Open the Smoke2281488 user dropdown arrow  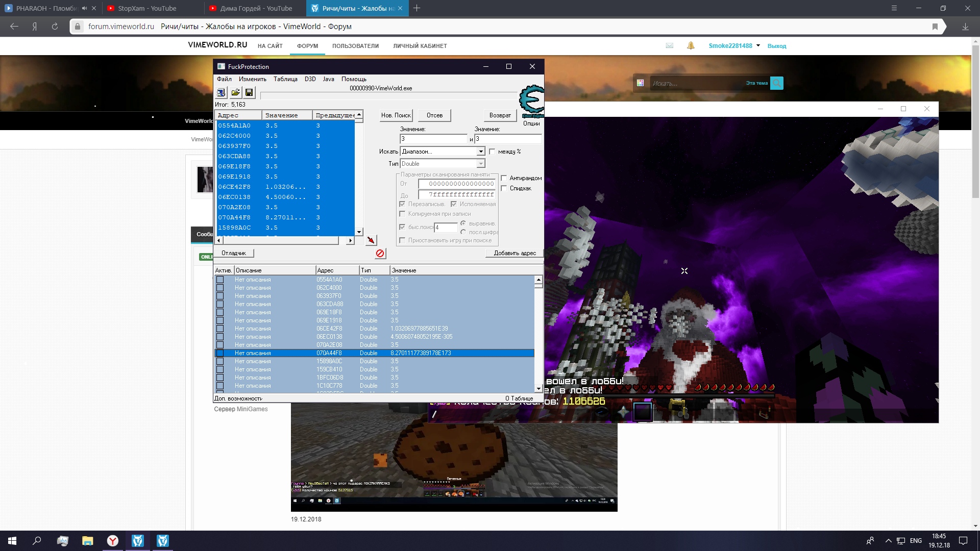pos(758,45)
